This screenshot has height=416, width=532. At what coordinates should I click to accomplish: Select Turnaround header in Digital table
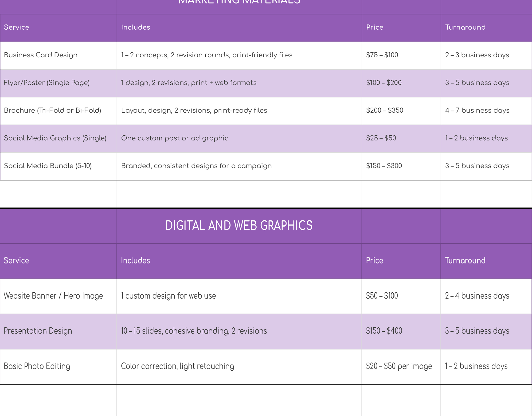[465, 260]
